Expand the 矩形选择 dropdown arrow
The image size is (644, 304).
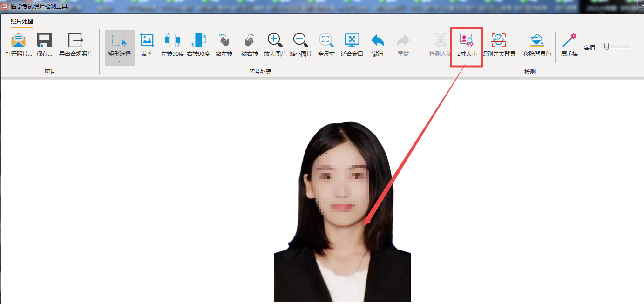119,61
